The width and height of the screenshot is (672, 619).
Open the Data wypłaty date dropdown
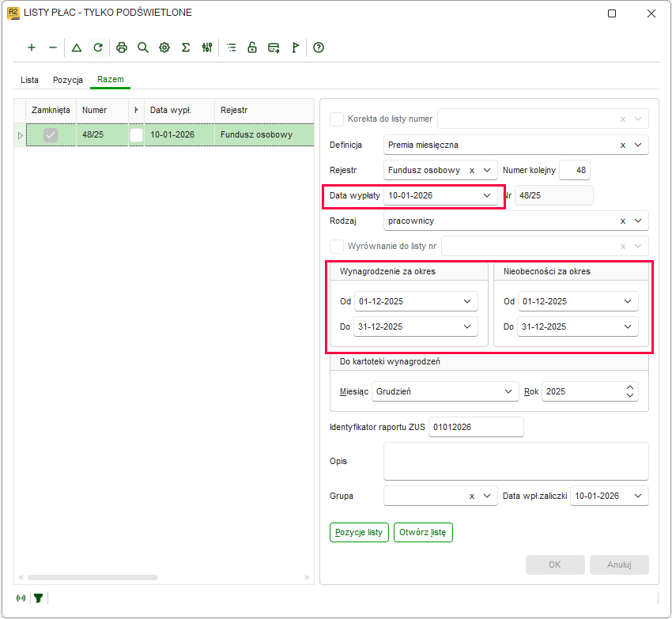pos(487,195)
